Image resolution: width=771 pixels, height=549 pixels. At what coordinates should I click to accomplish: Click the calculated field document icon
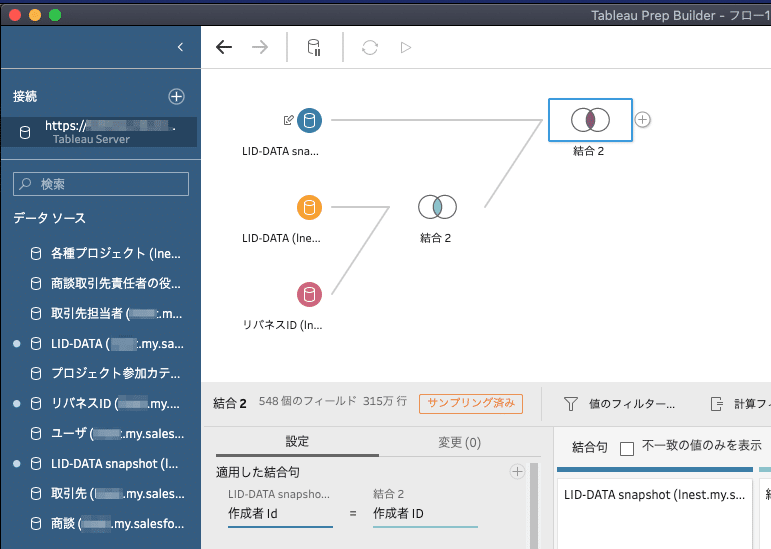pyautogui.click(x=717, y=404)
